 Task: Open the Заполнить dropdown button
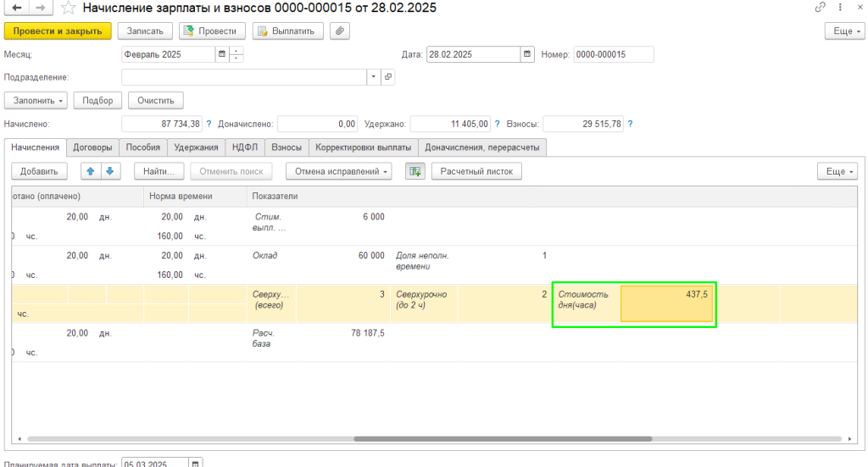tap(36, 101)
